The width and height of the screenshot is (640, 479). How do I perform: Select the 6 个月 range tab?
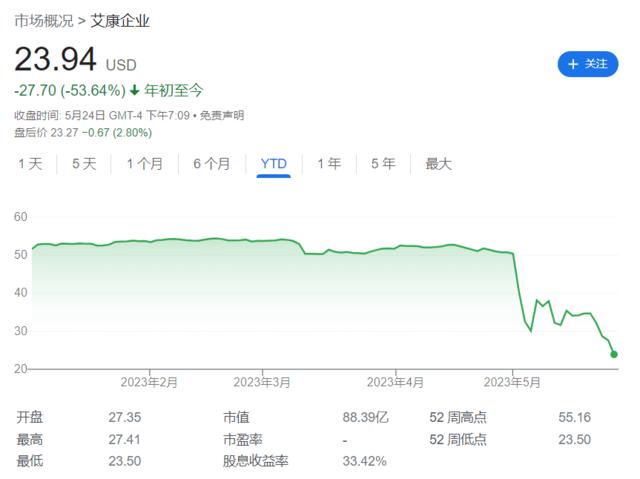pyautogui.click(x=211, y=164)
